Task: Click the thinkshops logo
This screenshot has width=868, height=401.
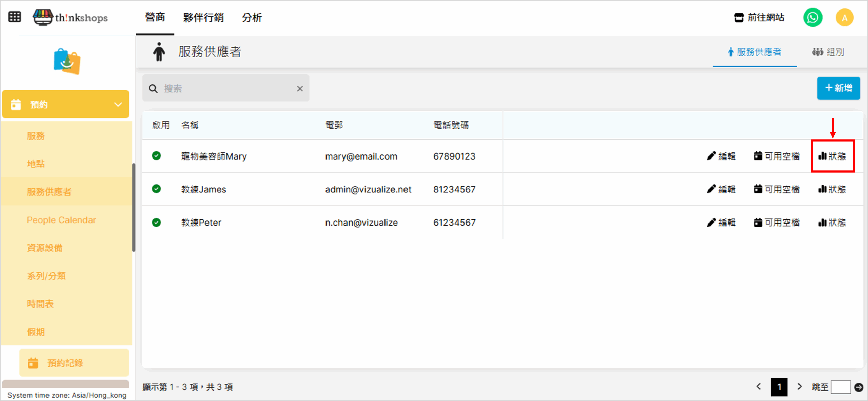Action: coord(71,17)
